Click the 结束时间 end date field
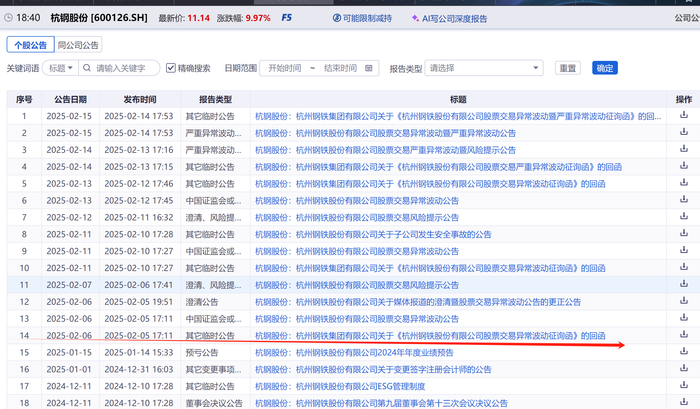This screenshot has height=409, width=700. pos(340,68)
